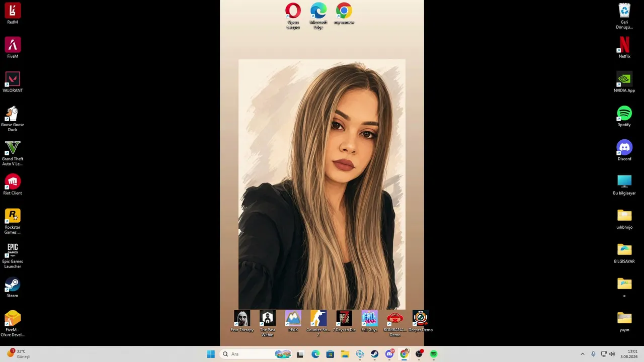Open File Explorer from the taskbar
The width and height of the screenshot is (644, 362).
coord(345,354)
